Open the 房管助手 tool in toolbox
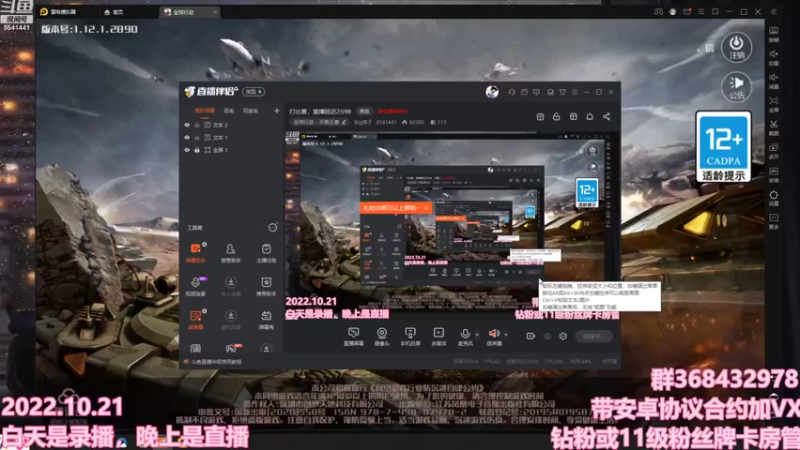 click(x=231, y=253)
